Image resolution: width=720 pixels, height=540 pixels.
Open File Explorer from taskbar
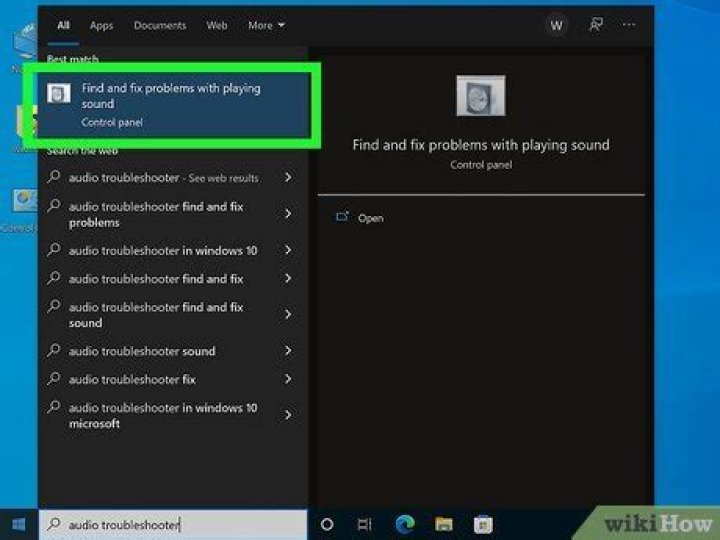tap(444, 524)
